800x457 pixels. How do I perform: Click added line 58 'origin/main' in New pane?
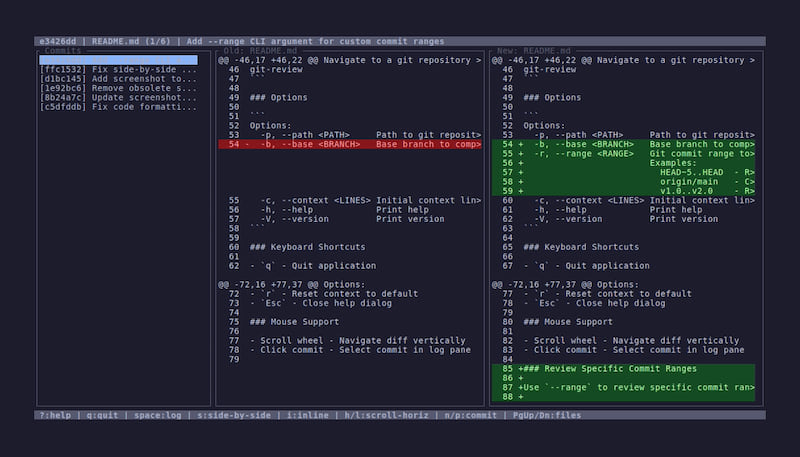pyautogui.click(x=623, y=182)
